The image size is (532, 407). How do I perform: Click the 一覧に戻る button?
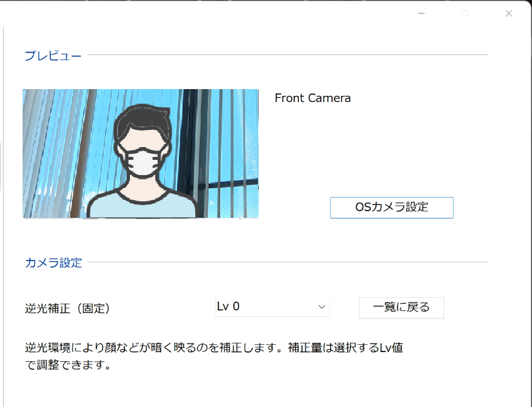coord(401,308)
